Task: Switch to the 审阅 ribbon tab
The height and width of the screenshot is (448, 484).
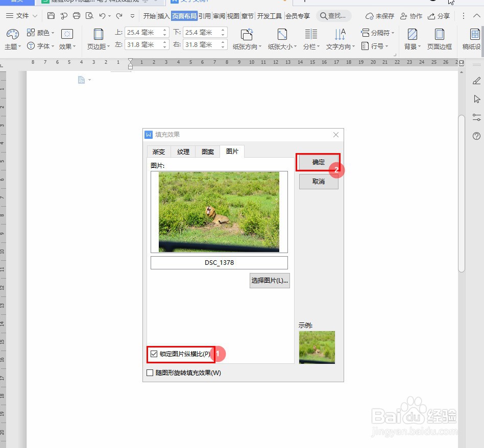Action: point(219,16)
